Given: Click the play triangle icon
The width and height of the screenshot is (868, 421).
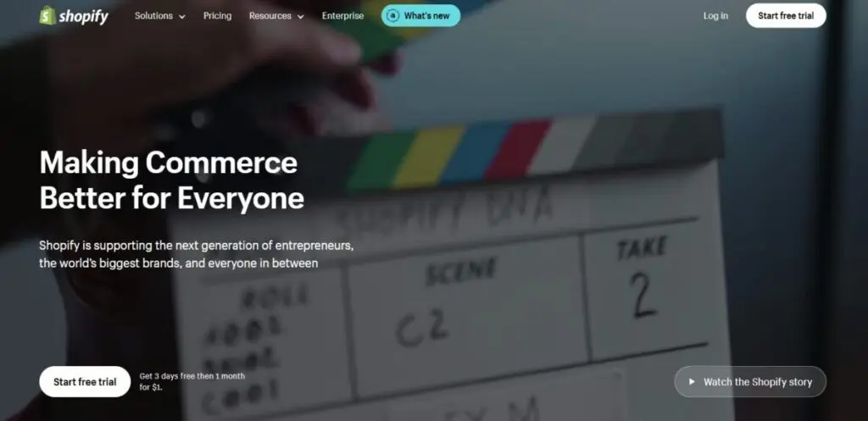Looking at the screenshot, I should (x=692, y=382).
